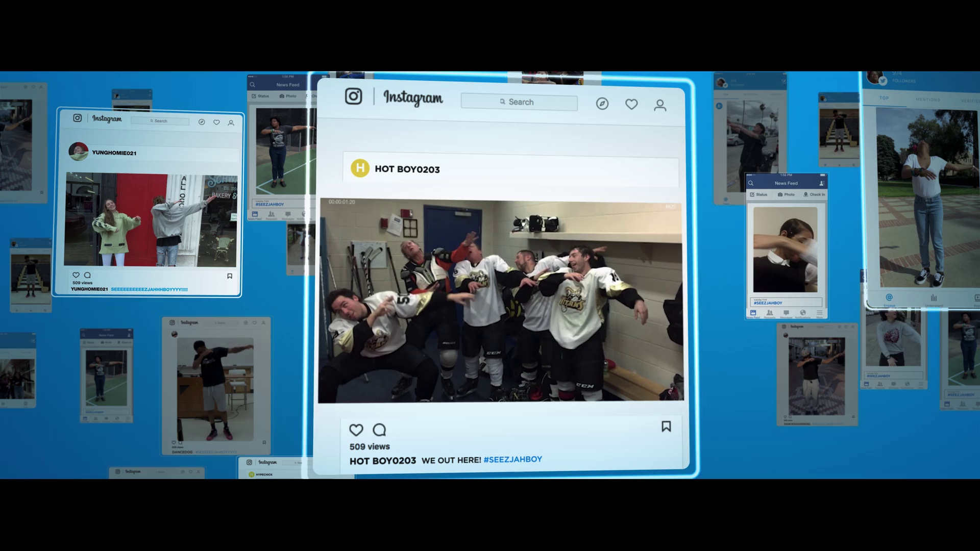980x551 pixels.
Task: Open heart icon in YUNGHOMIE021 card header
Action: (x=216, y=122)
